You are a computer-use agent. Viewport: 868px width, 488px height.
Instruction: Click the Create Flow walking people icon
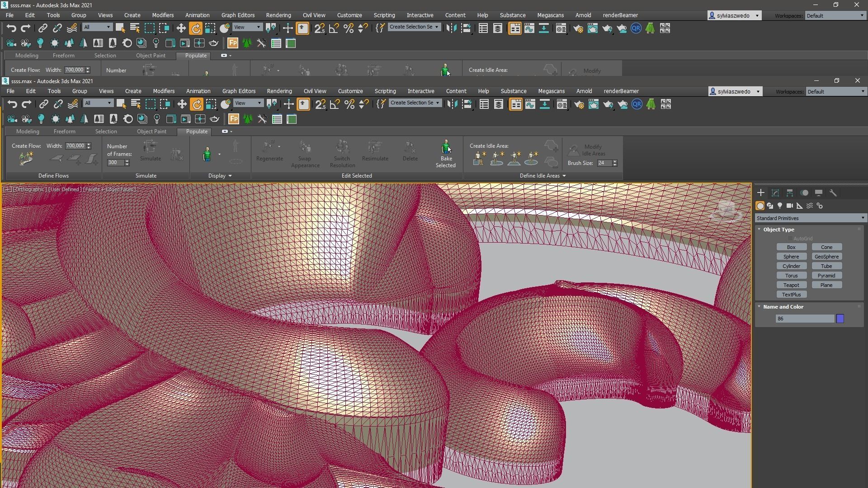pyautogui.click(x=26, y=159)
